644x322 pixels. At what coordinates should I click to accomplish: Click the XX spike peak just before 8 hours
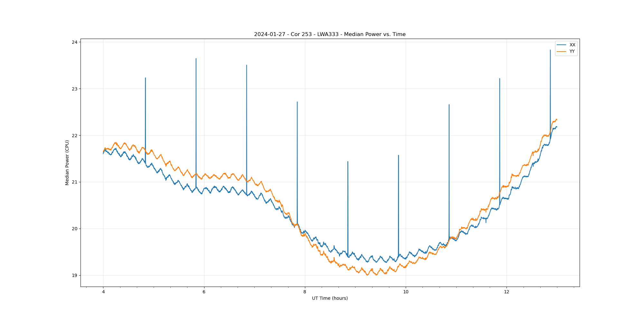(x=297, y=102)
